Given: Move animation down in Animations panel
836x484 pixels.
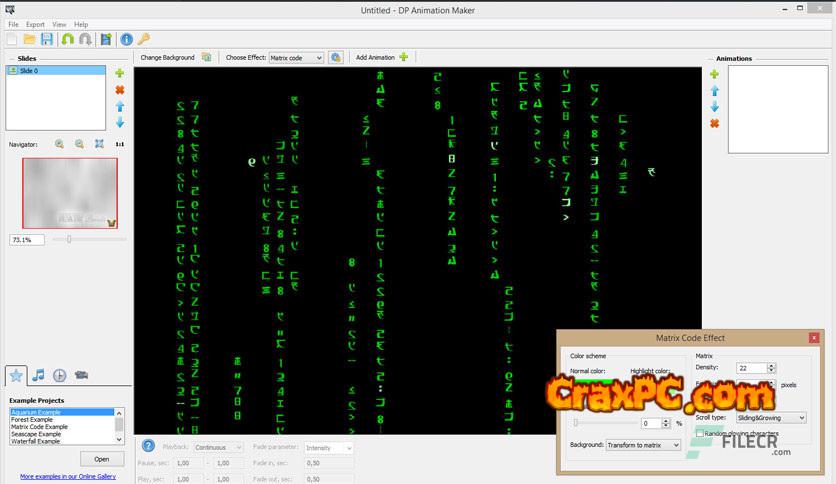Looking at the screenshot, I should (714, 107).
